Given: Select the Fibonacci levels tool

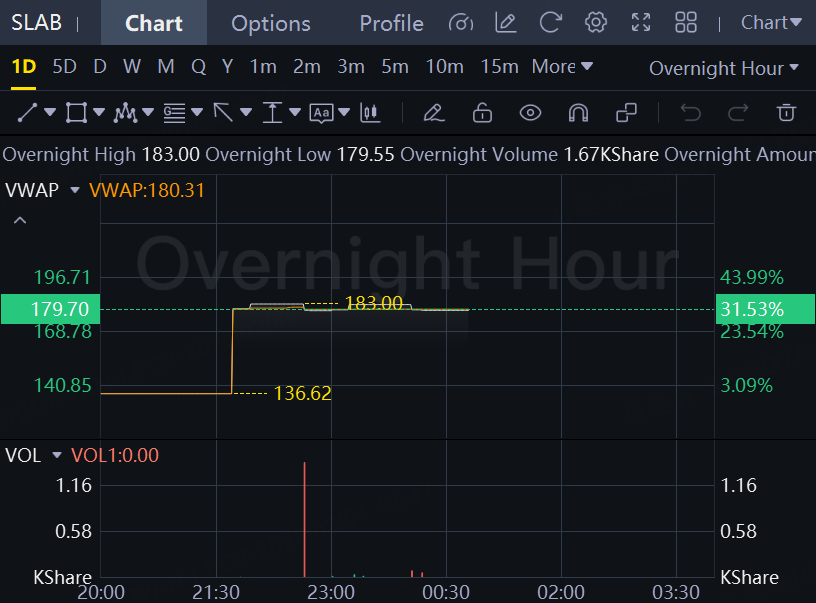Looking at the screenshot, I should pos(174,112).
